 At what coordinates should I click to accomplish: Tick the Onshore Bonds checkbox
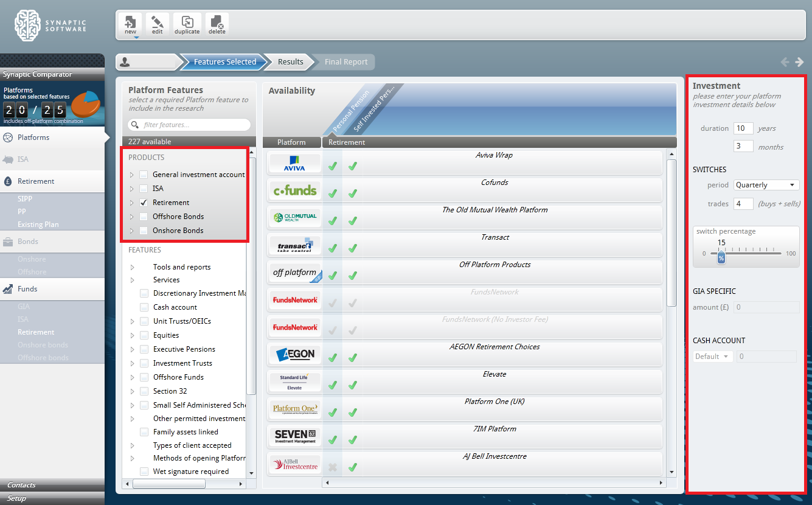(144, 231)
